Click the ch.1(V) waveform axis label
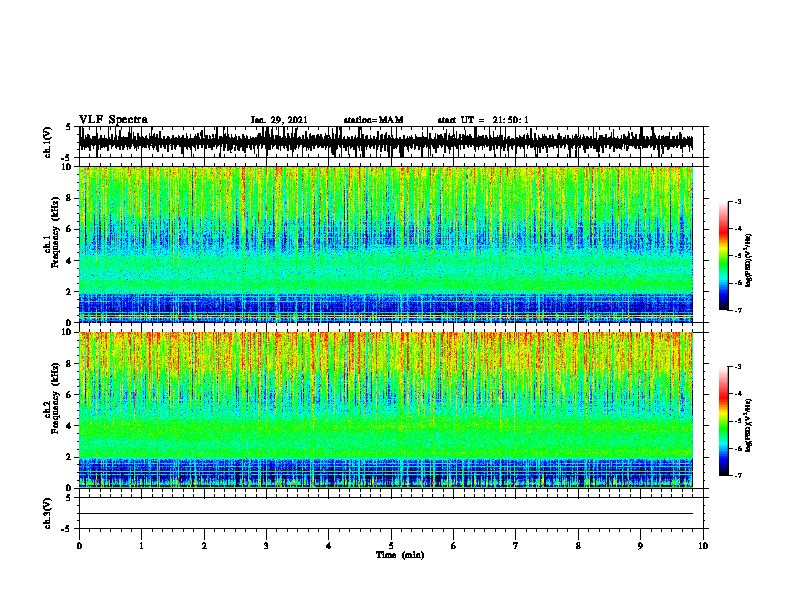The width and height of the screenshot is (792, 612). coord(47,142)
